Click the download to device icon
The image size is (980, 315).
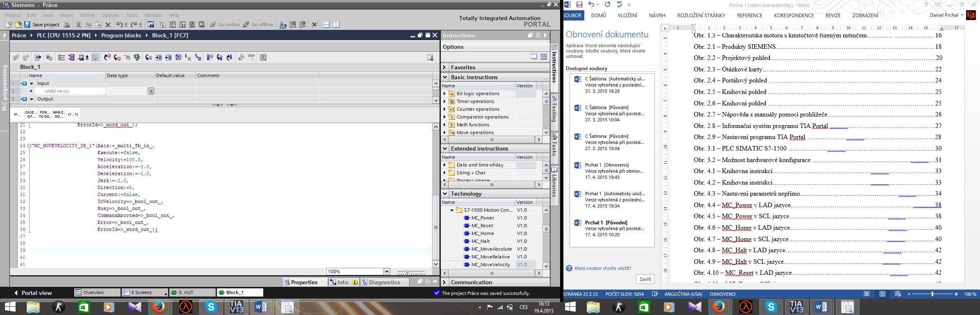point(173,25)
